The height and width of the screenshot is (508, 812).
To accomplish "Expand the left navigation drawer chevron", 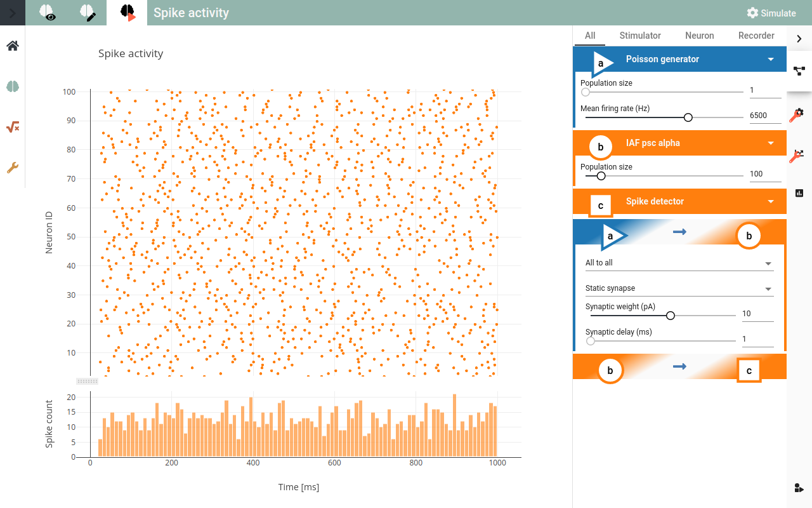I will 13,13.
